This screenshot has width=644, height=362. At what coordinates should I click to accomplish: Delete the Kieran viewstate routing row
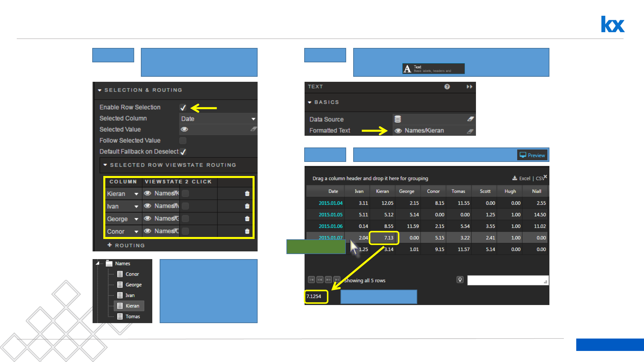click(247, 194)
